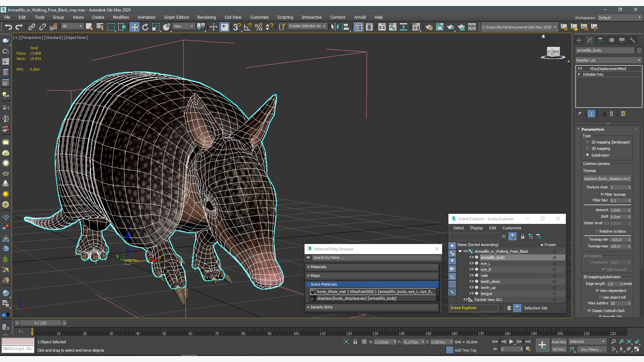Activate the Select and Move tool
The height and width of the screenshot is (362, 644).
coord(134,27)
